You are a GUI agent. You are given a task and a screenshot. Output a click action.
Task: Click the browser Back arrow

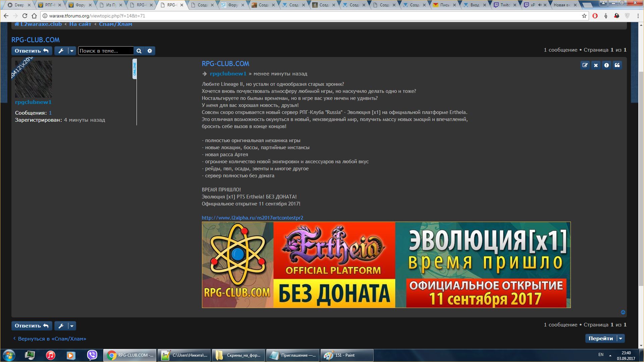(6, 16)
